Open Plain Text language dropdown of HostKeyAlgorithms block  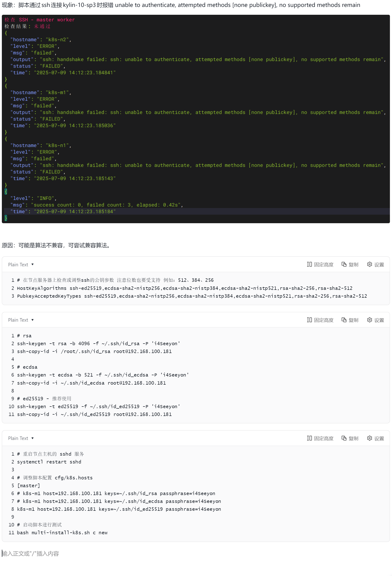pos(21,264)
